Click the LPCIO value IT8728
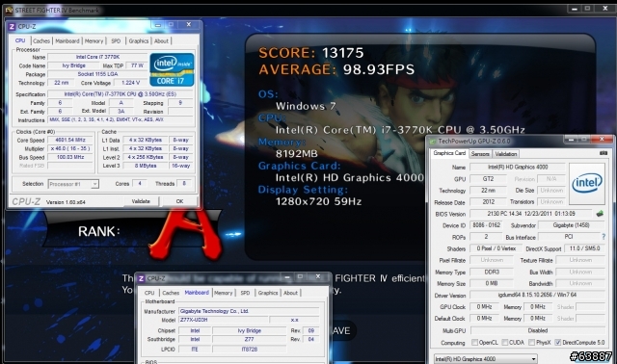Screen dimensions: 617x364 [x=249, y=349]
